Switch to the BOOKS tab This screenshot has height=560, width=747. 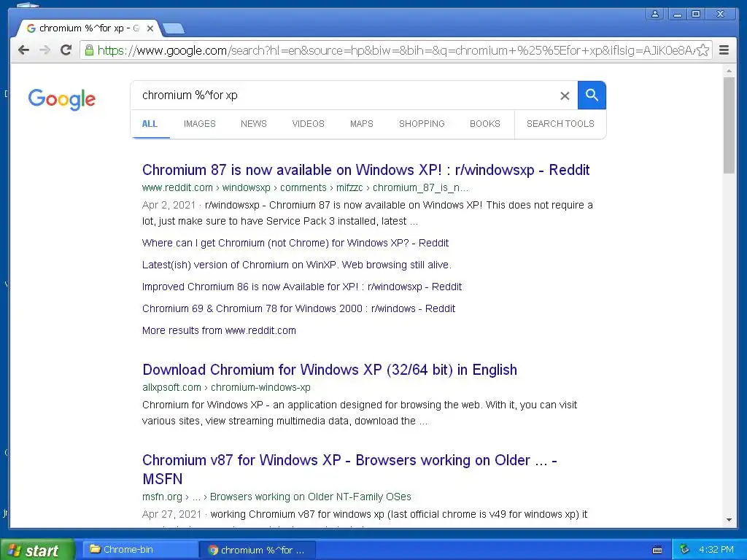click(x=484, y=124)
